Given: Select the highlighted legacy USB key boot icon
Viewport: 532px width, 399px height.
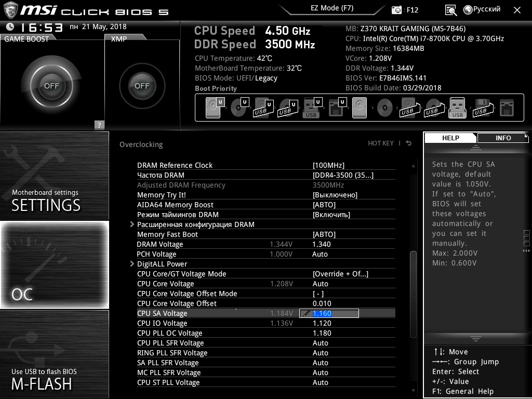Looking at the screenshot, I should [457, 108].
